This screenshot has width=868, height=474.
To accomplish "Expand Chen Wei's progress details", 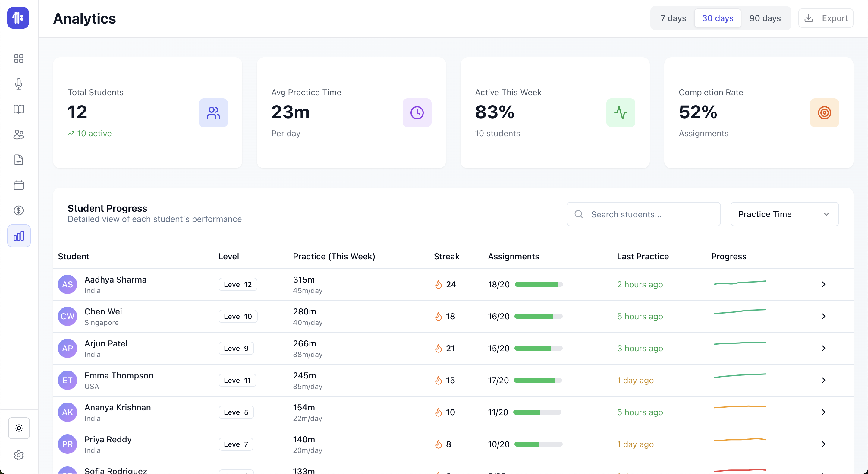I will point(823,316).
